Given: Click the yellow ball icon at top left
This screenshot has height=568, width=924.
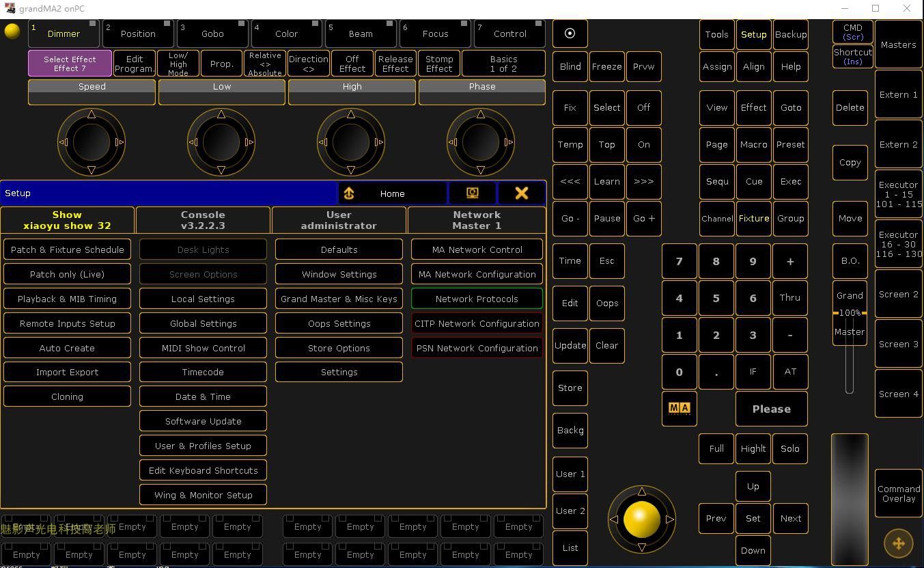Looking at the screenshot, I should point(12,31).
